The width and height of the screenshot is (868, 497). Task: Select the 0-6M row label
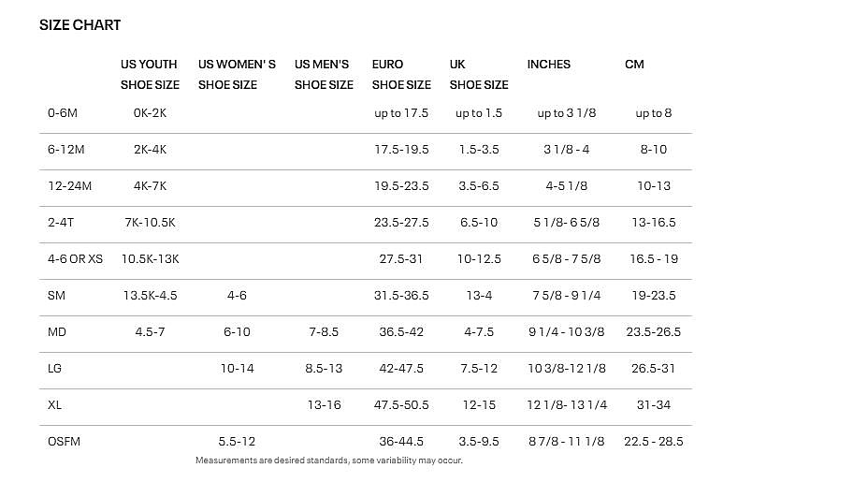coord(63,113)
